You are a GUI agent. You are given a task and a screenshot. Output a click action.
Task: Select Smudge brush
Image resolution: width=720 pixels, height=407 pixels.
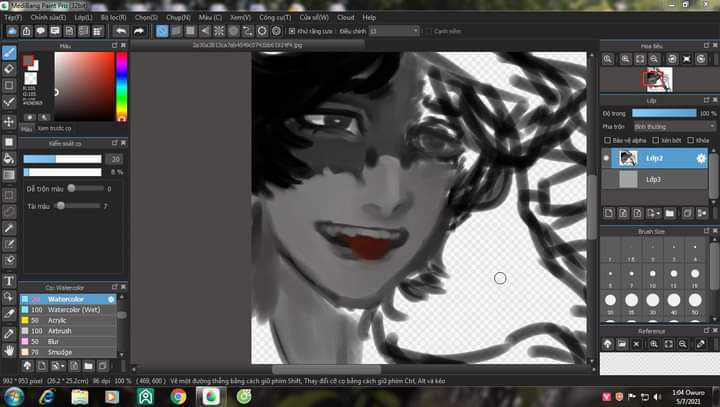[68, 352]
